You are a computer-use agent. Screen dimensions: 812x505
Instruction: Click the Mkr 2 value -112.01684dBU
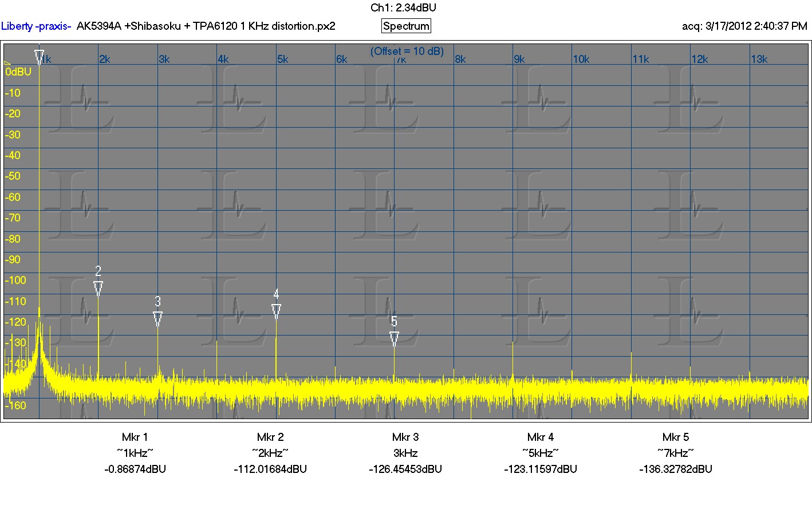(270, 469)
